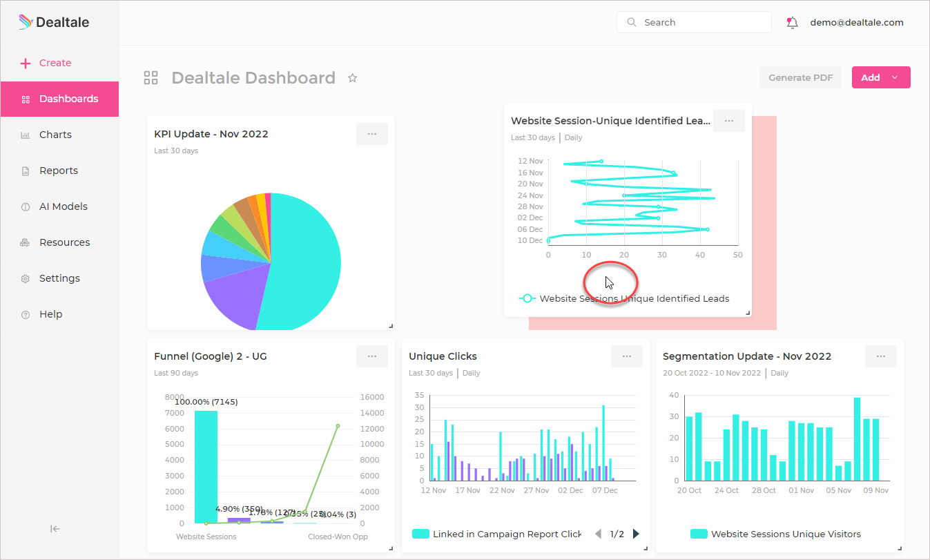The height and width of the screenshot is (560, 930).
Task: Open the notifications bell
Action: tap(792, 22)
